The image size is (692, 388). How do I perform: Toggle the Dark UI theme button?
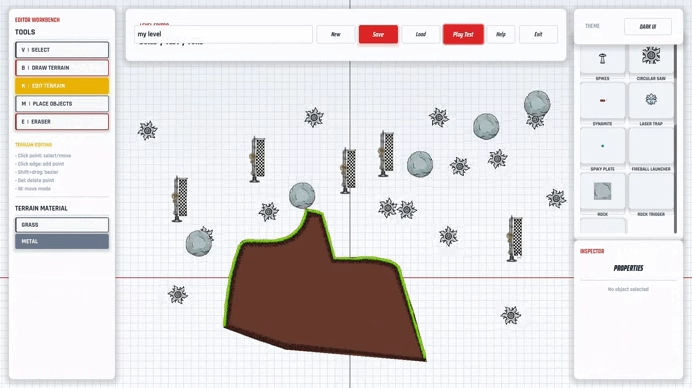648,26
